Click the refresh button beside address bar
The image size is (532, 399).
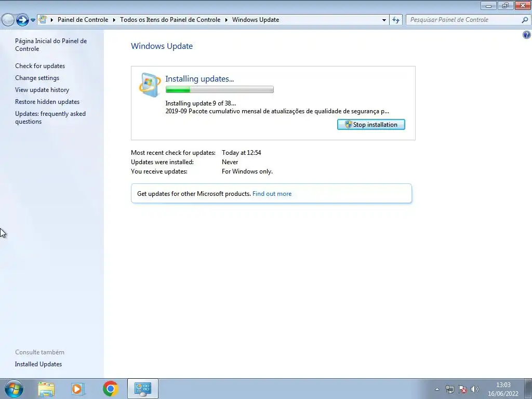pyautogui.click(x=395, y=20)
